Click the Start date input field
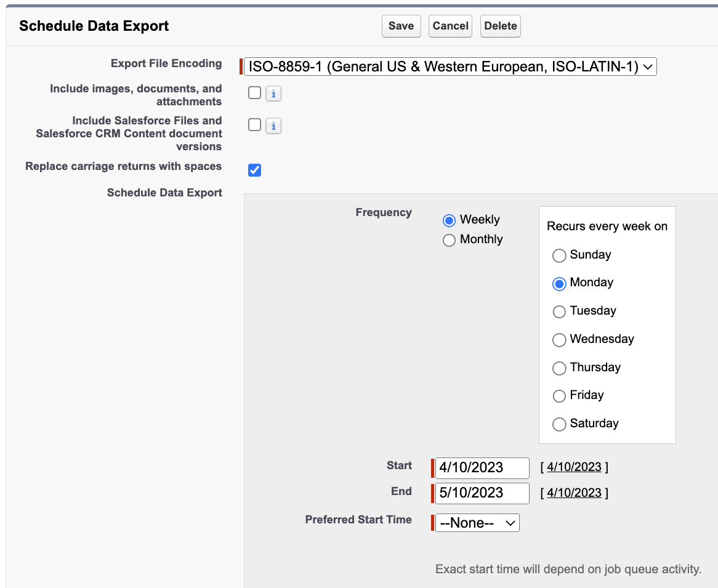 (482, 467)
